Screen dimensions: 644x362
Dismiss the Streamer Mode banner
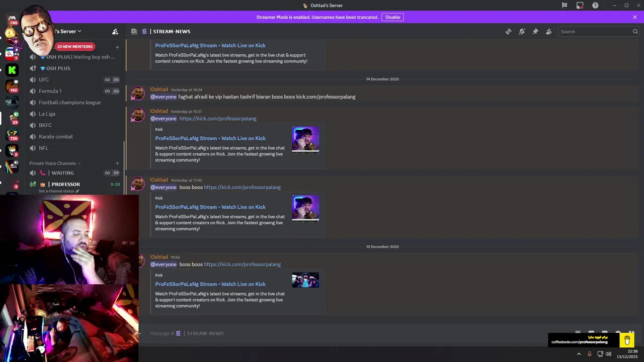(x=635, y=17)
